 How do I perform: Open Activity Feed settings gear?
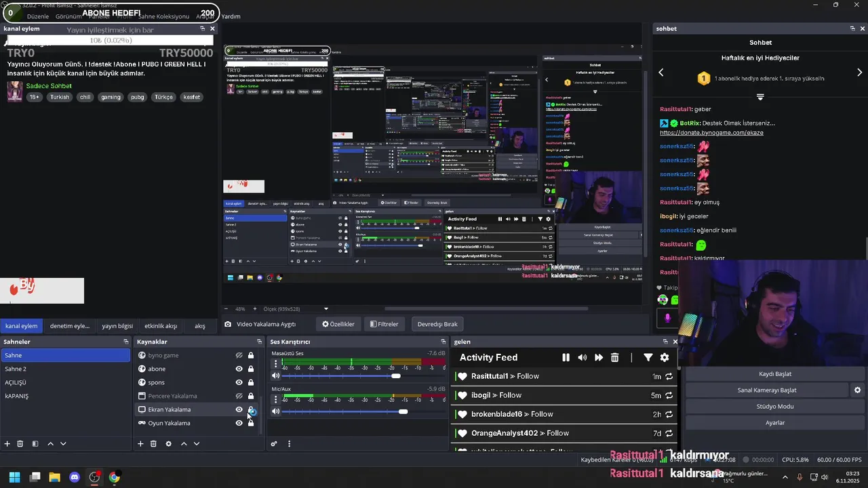coord(665,358)
